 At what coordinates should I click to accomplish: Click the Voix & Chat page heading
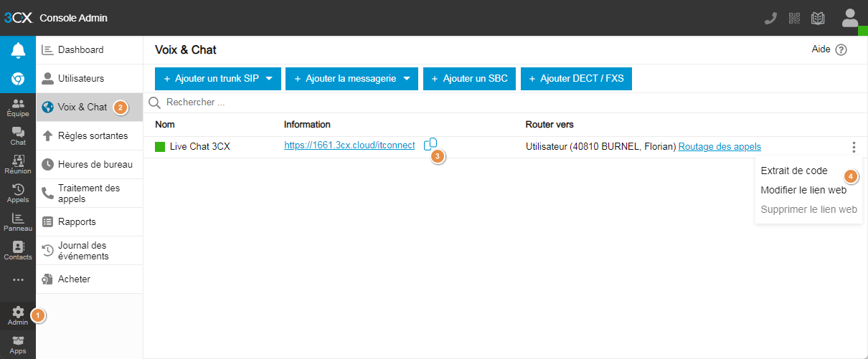pyautogui.click(x=186, y=50)
